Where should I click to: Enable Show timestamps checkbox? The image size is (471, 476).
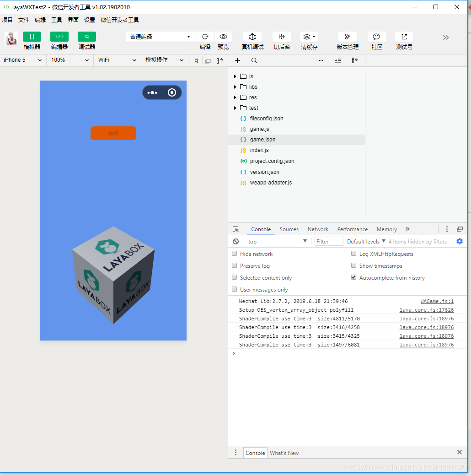(353, 265)
